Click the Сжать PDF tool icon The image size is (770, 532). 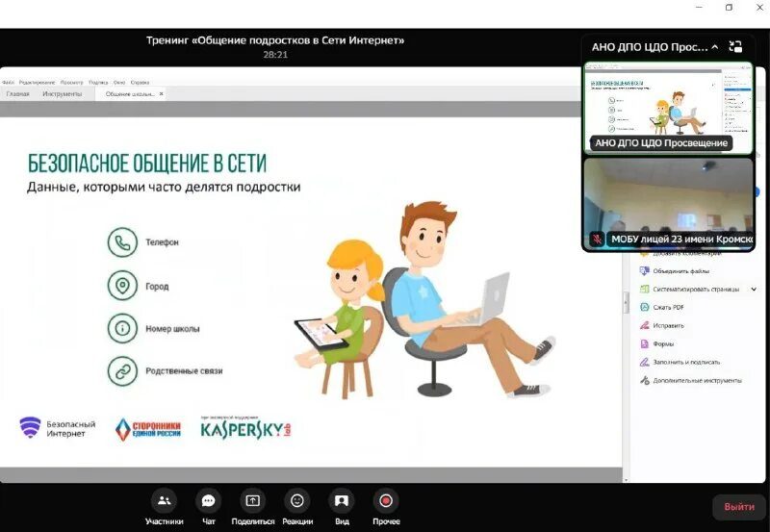tap(644, 307)
